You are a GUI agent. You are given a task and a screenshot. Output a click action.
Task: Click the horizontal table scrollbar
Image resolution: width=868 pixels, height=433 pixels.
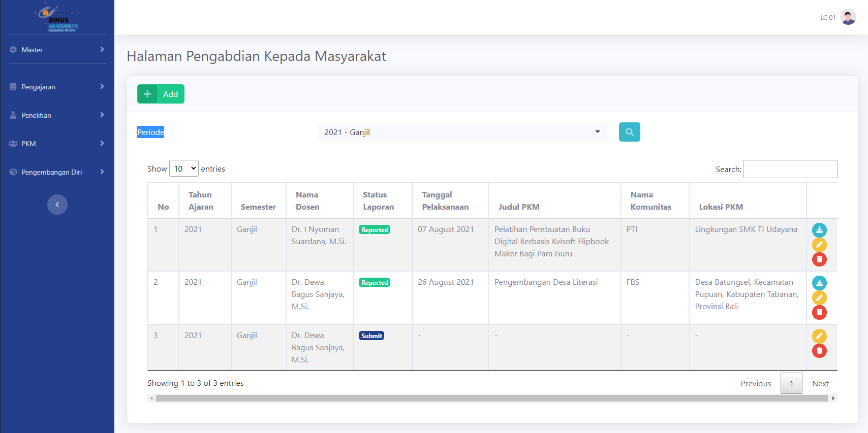pyautogui.click(x=491, y=398)
